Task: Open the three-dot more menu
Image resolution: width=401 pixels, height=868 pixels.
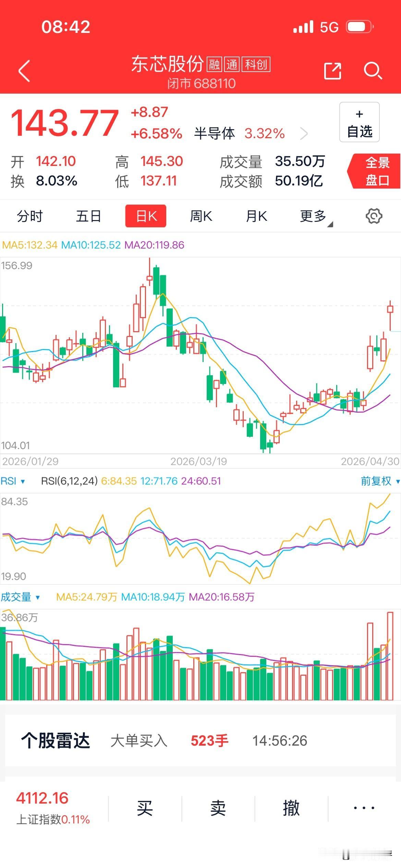Action: 364,808
